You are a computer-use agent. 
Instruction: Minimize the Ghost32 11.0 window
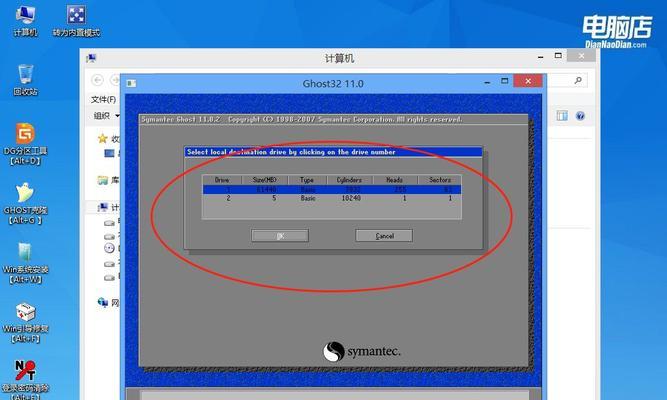coord(487,82)
